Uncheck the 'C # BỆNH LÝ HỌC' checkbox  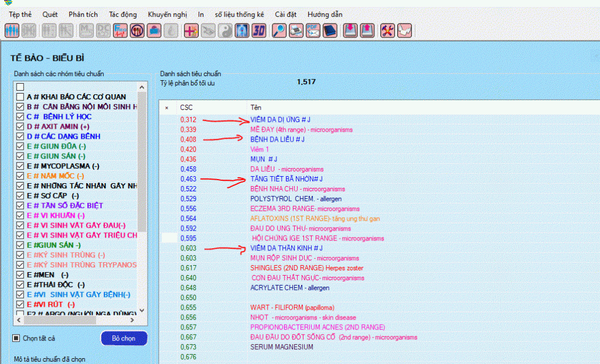coord(21,117)
